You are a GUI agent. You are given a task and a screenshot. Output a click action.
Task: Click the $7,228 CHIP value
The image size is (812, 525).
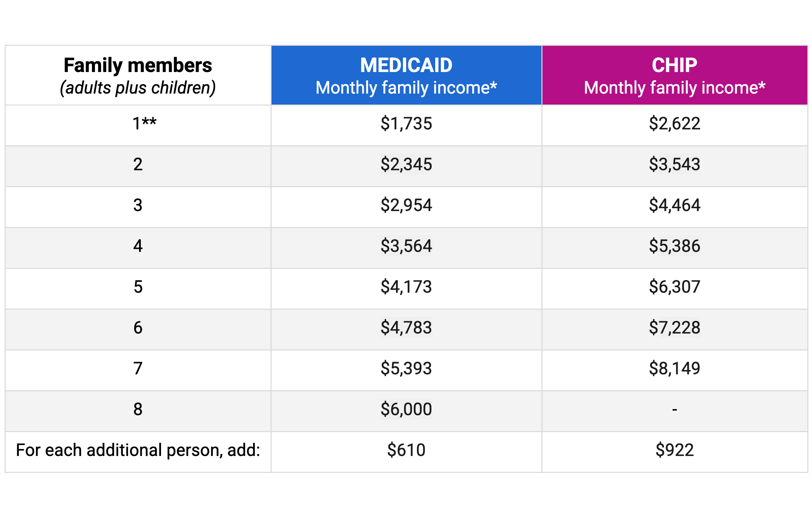[x=674, y=328]
